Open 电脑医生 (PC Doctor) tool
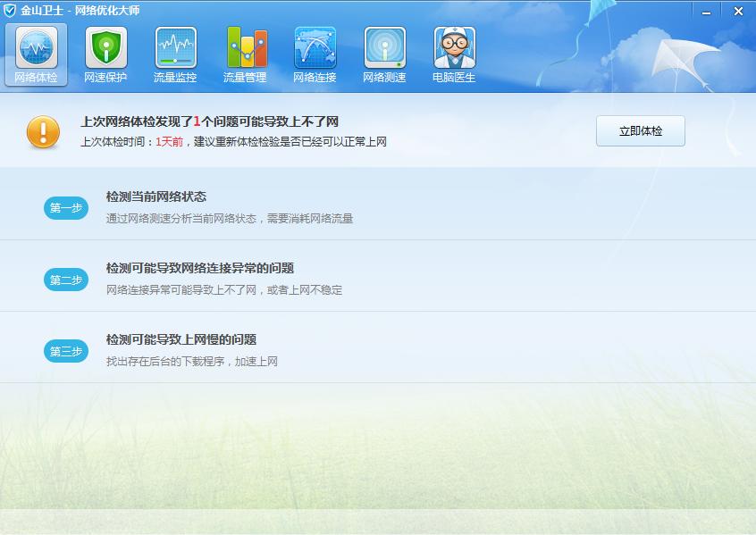756x535 pixels. point(454,52)
